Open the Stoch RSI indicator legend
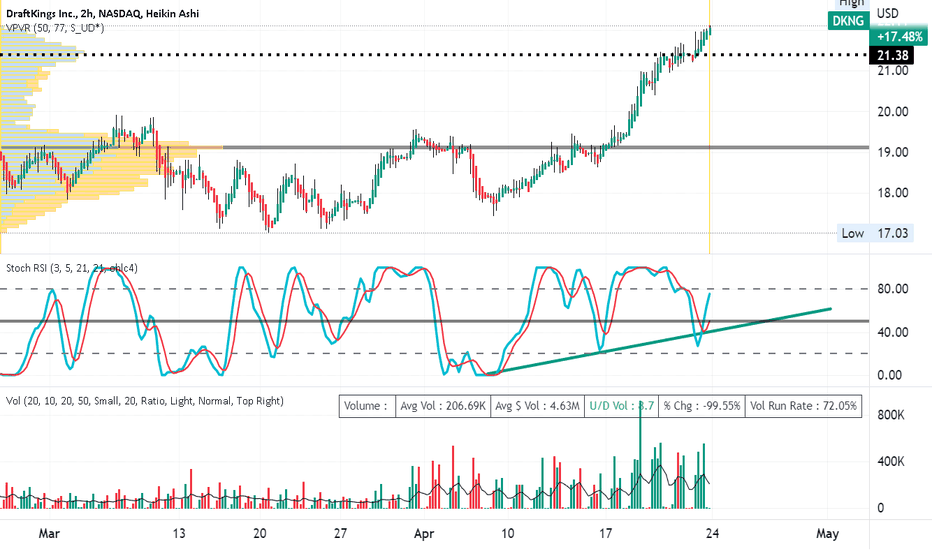Image resolution: width=932 pixels, height=550 pixels. pyautogui.click(x=71, y=268)
